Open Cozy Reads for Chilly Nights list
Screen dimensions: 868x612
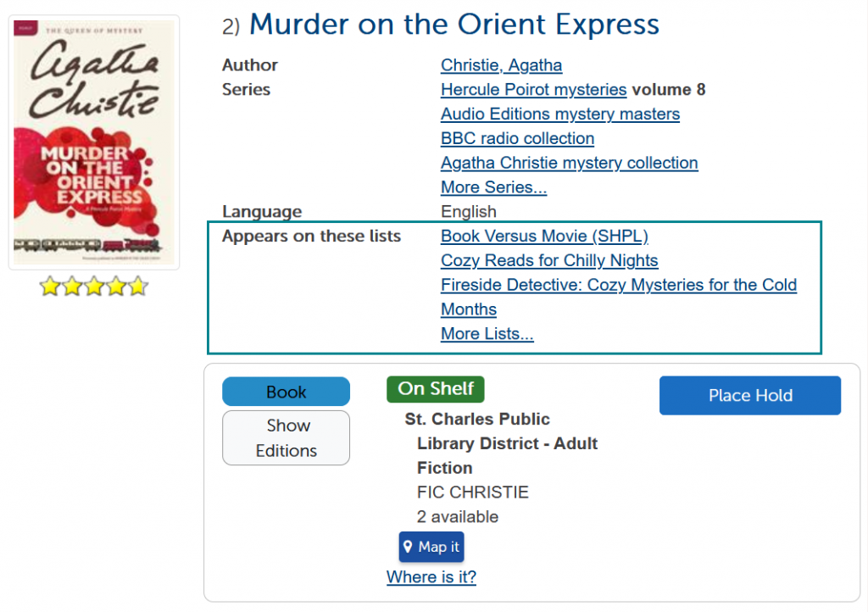tap(549, 260)
